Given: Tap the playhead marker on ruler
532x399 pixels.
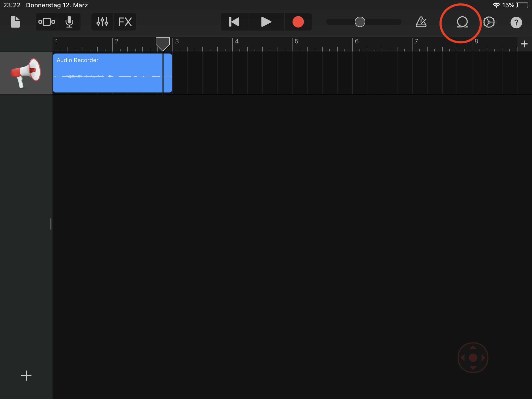Looking at the screenshot, I should [x=163, y=43].
